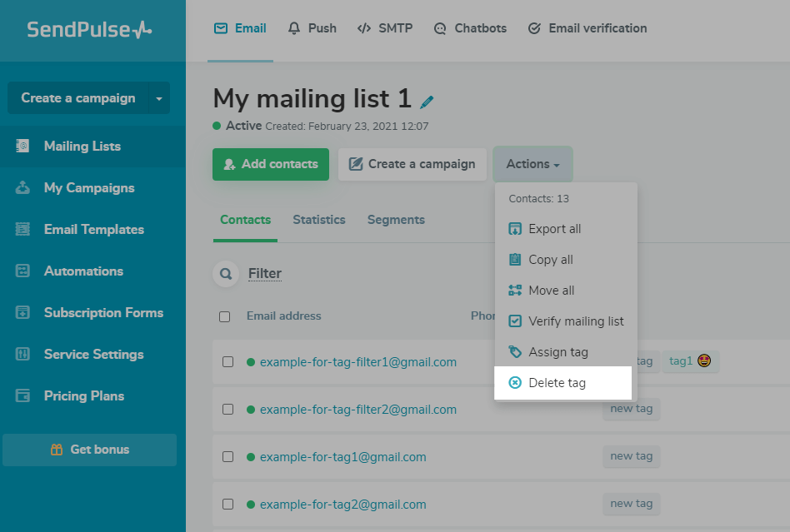Select the example-for-tag1@gmail.com row checkbox
The height and width of the screenshot is (532, 790).
click(x=227, y=457)
